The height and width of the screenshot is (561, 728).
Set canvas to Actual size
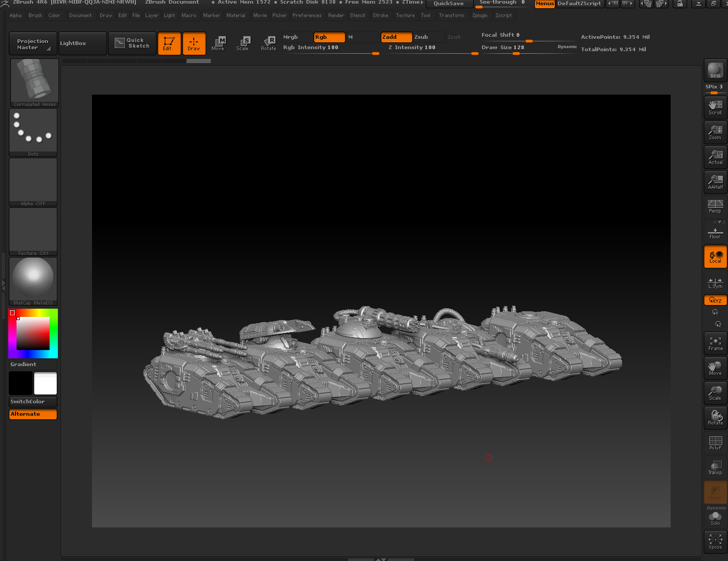click(715, 157)
